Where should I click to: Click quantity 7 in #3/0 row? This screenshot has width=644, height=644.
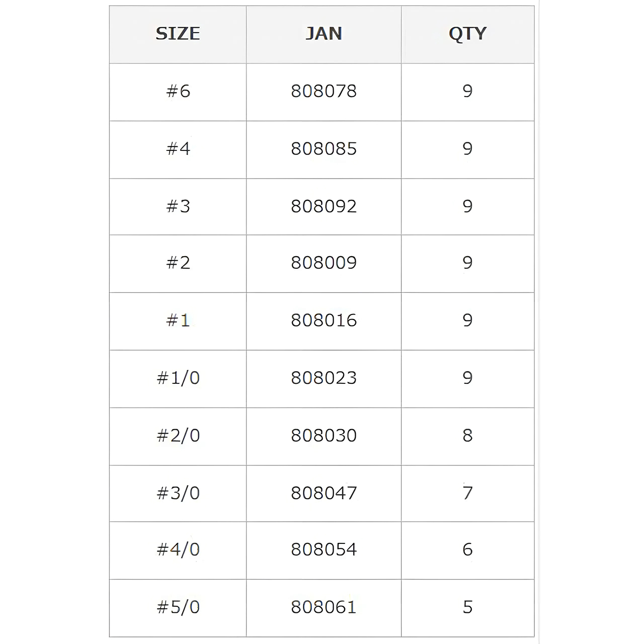point(467,493)
